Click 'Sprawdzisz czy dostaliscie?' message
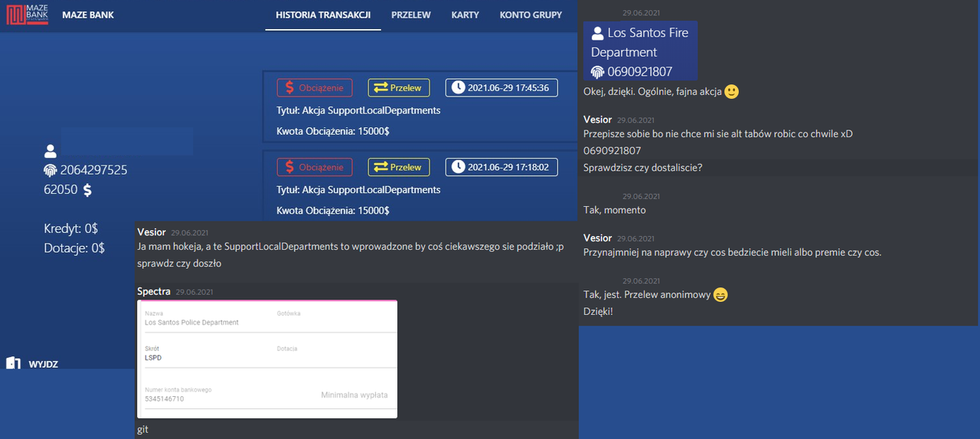 642,168
